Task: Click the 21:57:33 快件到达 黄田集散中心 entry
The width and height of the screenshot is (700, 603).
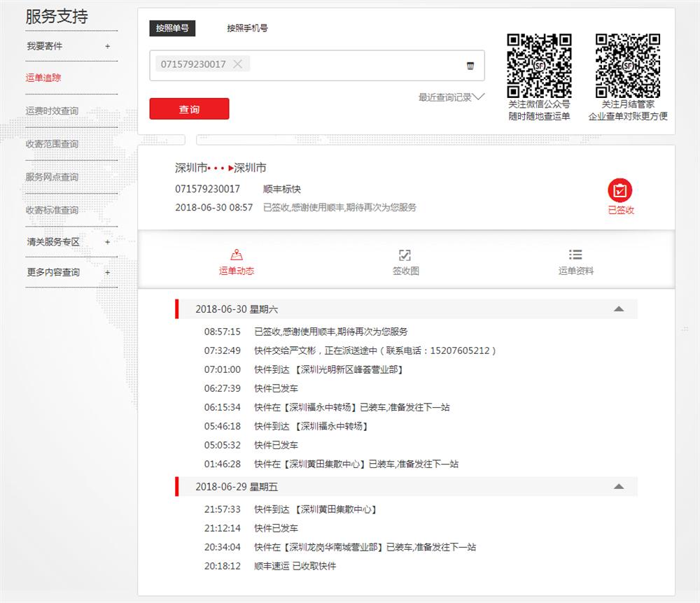Action: click(x=290, y=509)
